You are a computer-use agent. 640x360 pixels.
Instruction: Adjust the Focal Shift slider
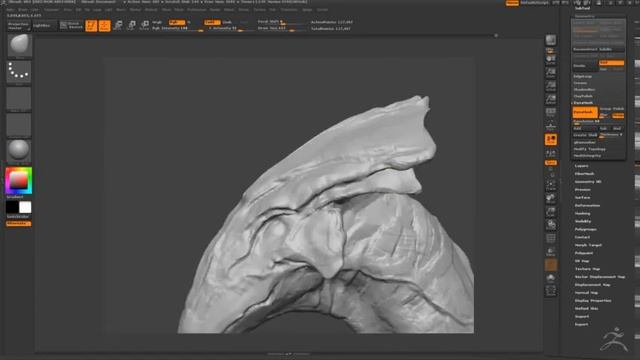(x=282, y=22)
